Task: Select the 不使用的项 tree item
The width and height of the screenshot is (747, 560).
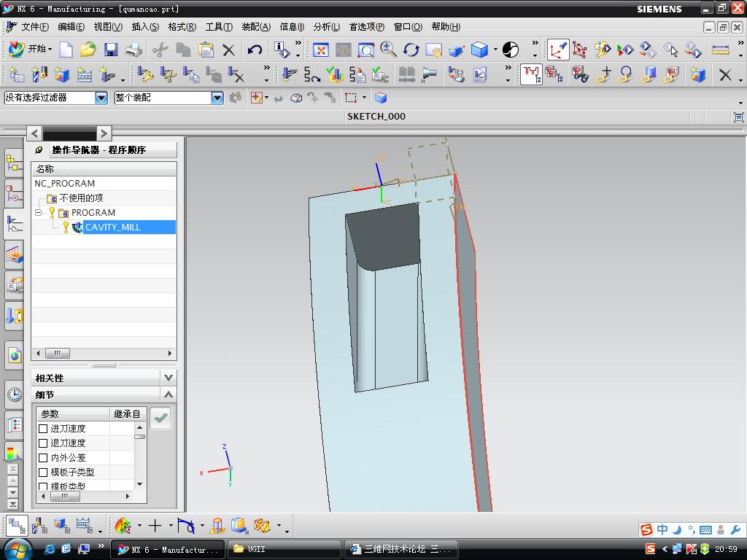Action: [81, 198]
